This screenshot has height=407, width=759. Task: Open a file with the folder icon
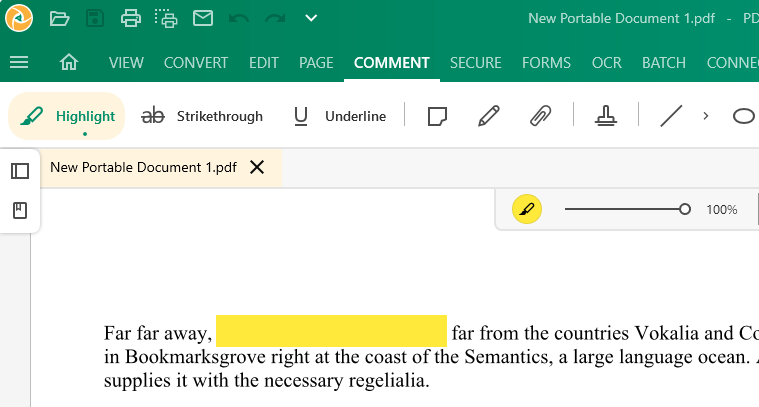click(x=60, y=18)
